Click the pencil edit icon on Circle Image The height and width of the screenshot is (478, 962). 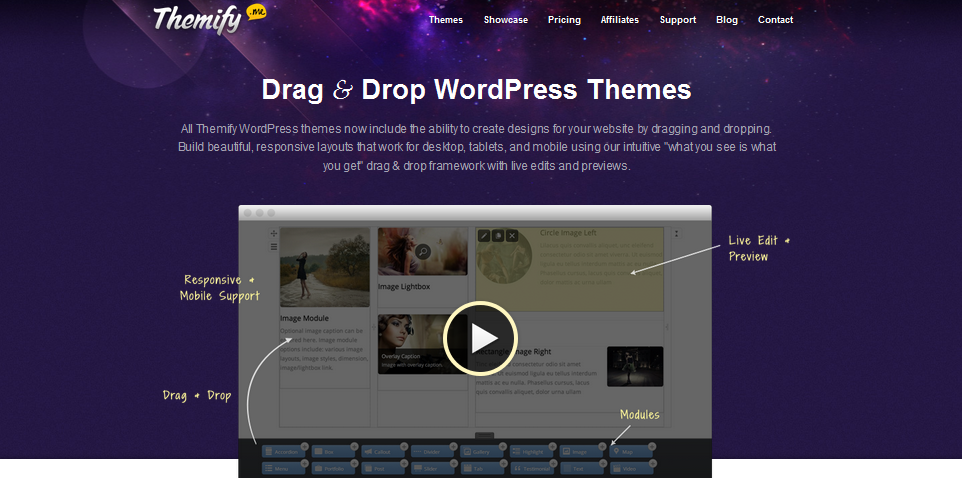click(x=484, y=235)
